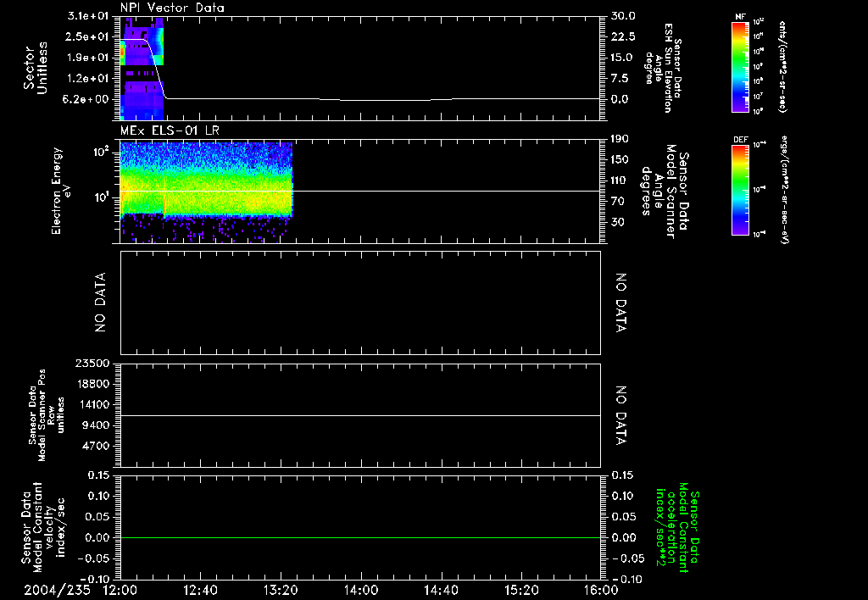The image size is (868, 600).
Task: Click the 'Electron Energy eV' axis label
Action: coord(61,191)
